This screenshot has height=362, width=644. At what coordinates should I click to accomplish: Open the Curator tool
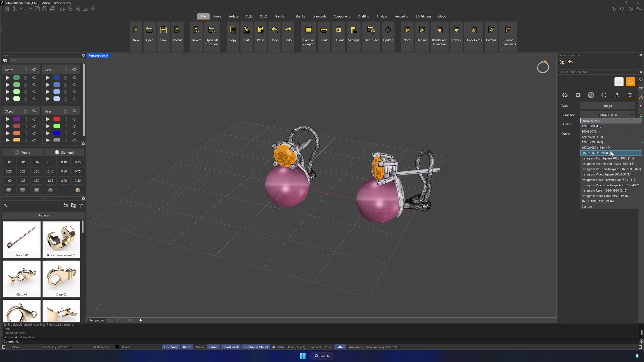point(491,30)
